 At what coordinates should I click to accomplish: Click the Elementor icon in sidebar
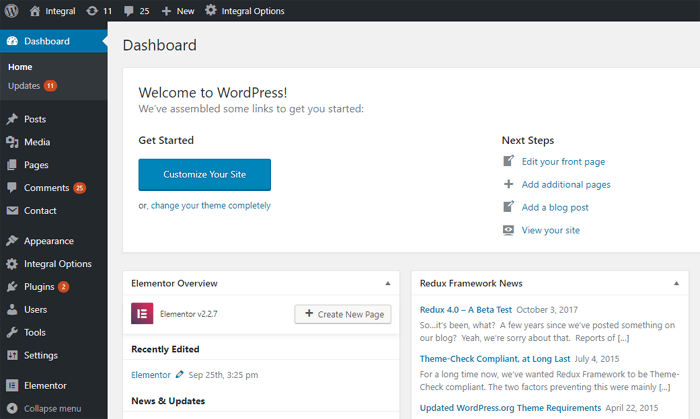pos(12,386)
